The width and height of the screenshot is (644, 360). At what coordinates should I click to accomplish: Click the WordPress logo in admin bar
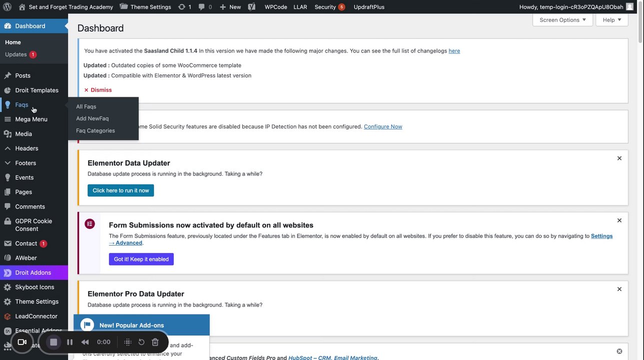7,7
